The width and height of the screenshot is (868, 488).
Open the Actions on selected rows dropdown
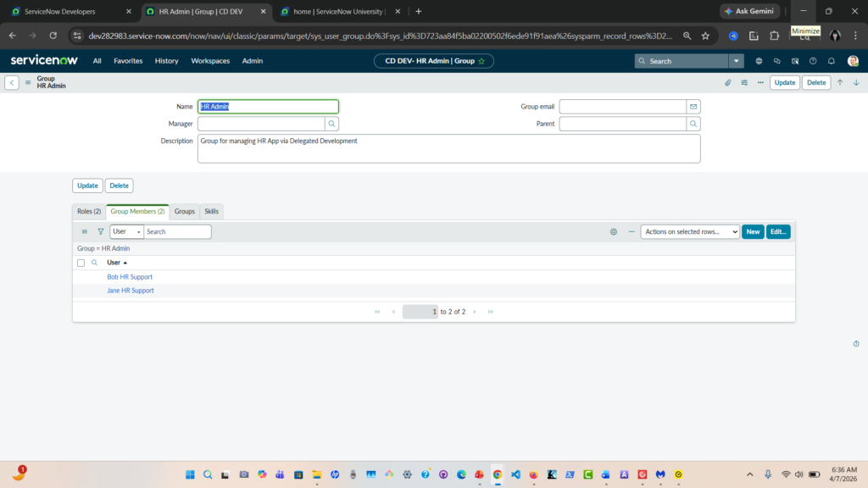coord(689,231)
